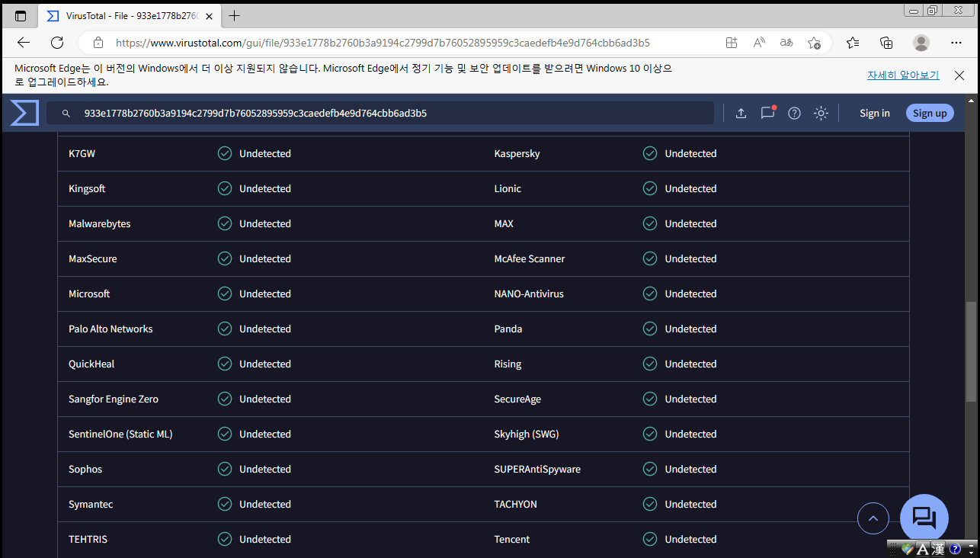Click Undetected check icon for Panda
This screenshot has height=558, width=980.
pos(650,329)
